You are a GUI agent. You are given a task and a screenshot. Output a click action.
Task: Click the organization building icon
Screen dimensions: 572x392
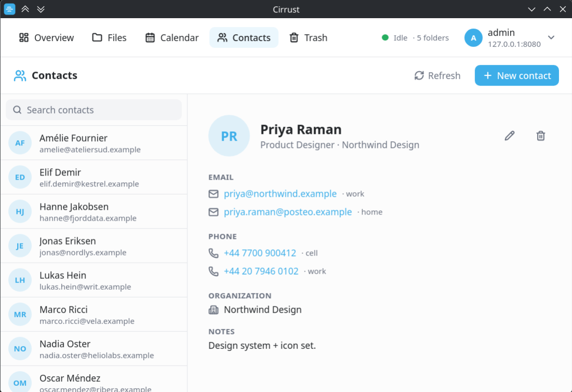coord(213,310)
